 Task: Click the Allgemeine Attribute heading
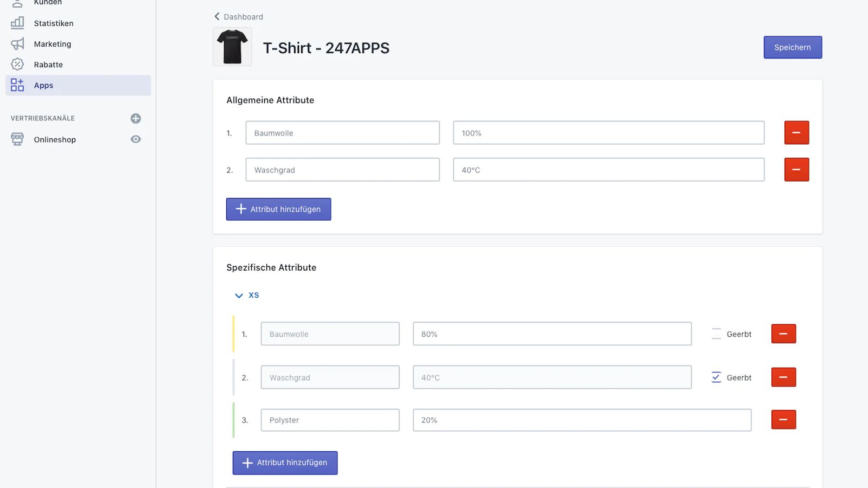(x=270, y=100)
